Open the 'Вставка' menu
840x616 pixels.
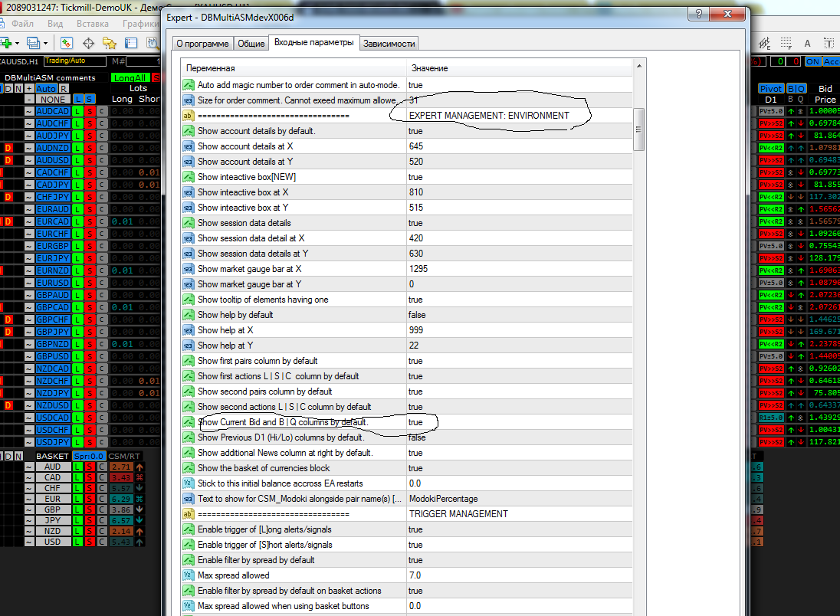pyautogui.click(x=93, y=24)
